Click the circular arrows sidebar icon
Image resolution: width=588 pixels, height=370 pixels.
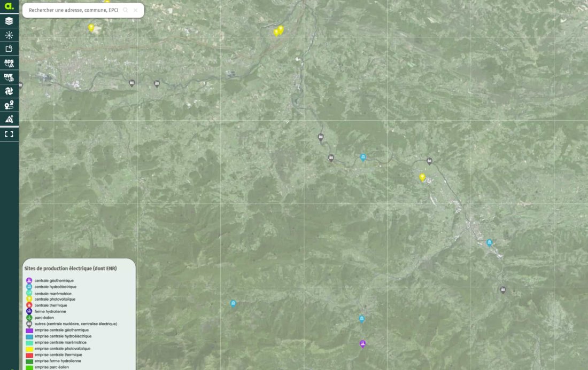[9, 91]
